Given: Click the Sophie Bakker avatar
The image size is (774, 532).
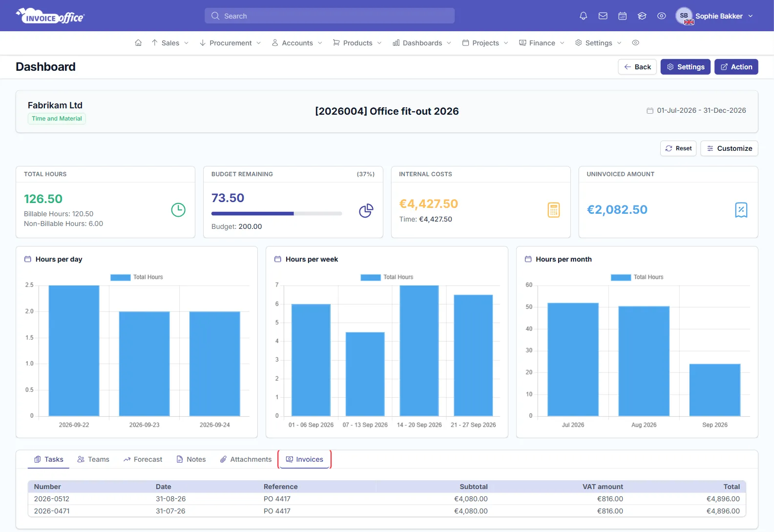Looking at the screenshot, I should pos(684,16).
